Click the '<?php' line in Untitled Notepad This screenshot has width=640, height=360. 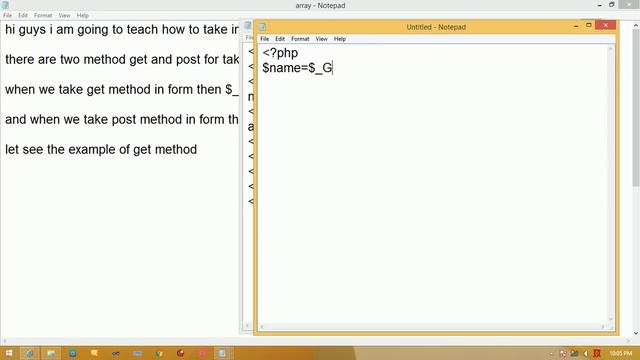point(280,53)
